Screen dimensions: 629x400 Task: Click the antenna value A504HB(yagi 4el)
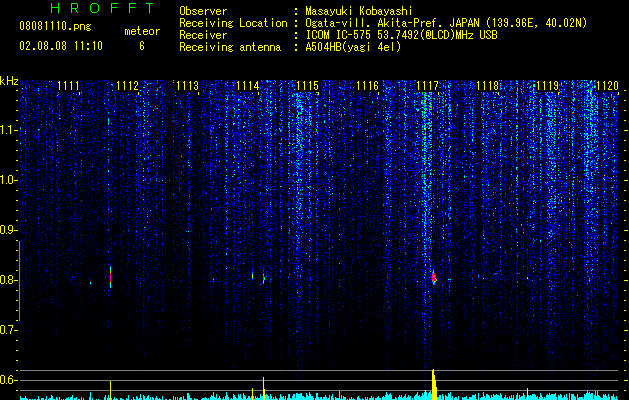tap(353, 47)
